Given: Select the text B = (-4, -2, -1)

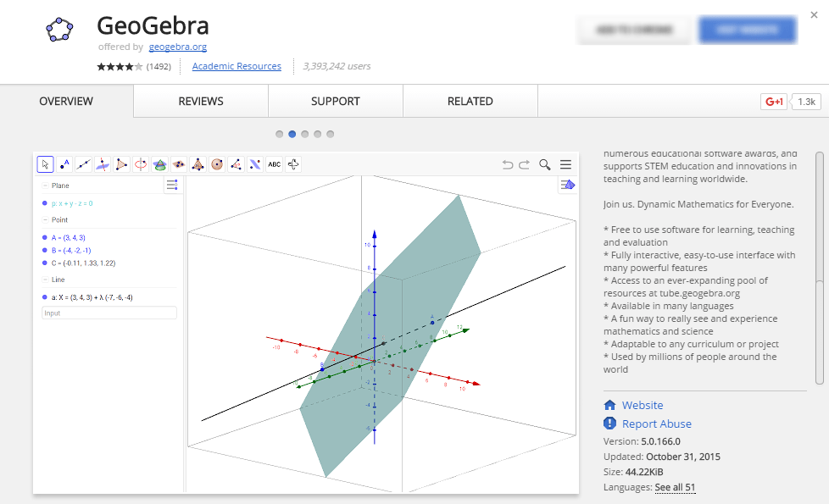Looking at the screenshot, I should (71, 251).
